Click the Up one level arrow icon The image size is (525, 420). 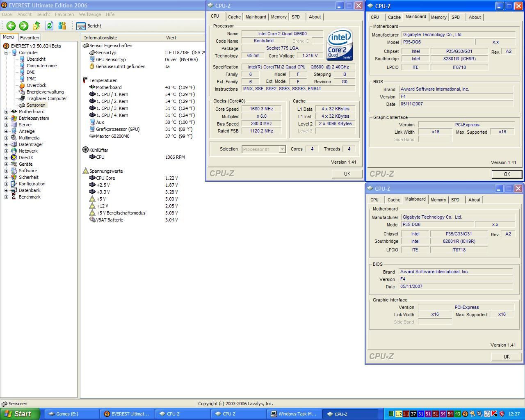(37, 26)
